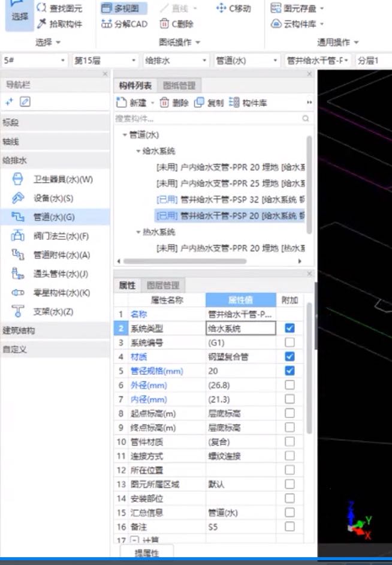Click the C删除 trash icon
Viewport: 392px width, 565px height.
coord(164,24)
